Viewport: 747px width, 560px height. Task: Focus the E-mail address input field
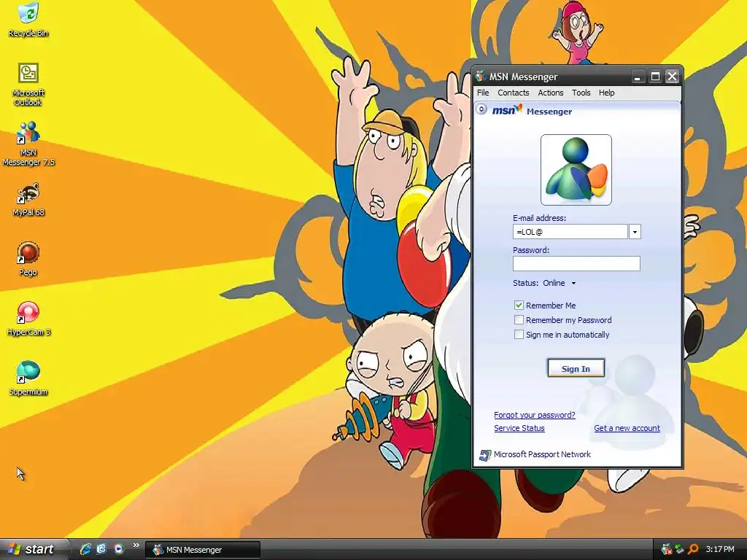570,232
